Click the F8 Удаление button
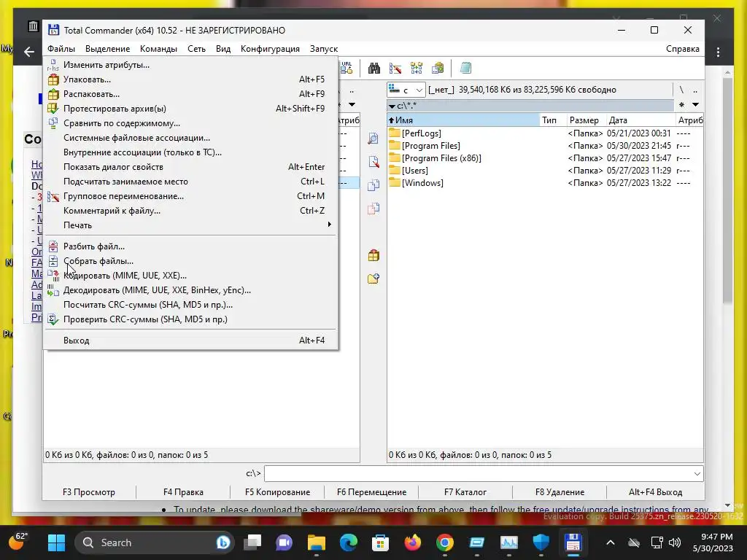This screenshot has width=747, height=560. (x=560, y=492)
